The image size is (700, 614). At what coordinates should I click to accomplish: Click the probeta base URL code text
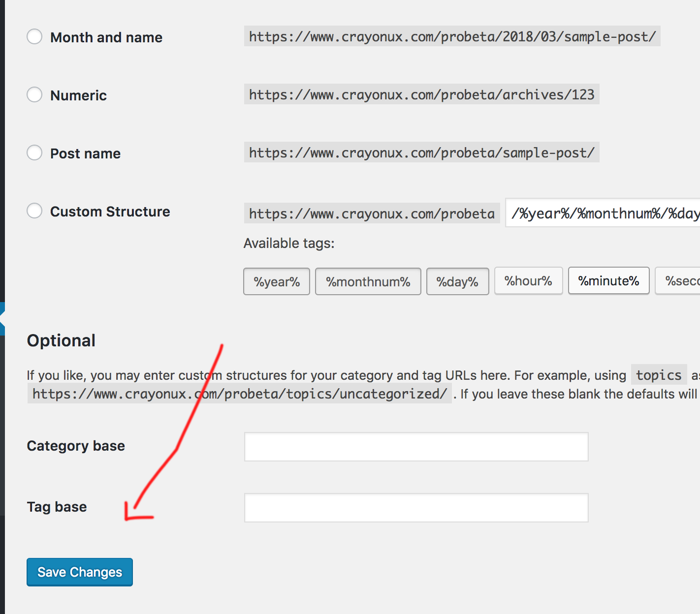[372, 214]
